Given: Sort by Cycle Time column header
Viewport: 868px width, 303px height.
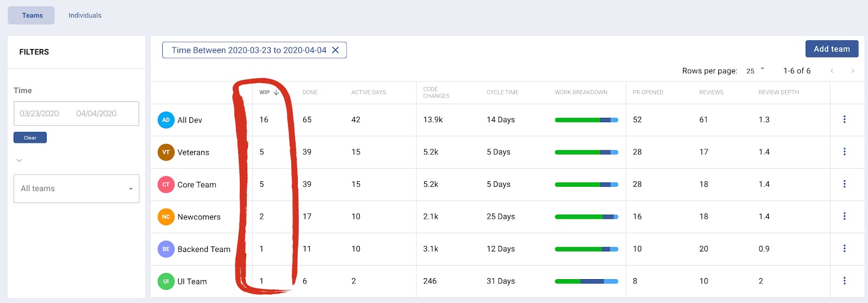Looking at the screenshot, I should coord(502,92).
